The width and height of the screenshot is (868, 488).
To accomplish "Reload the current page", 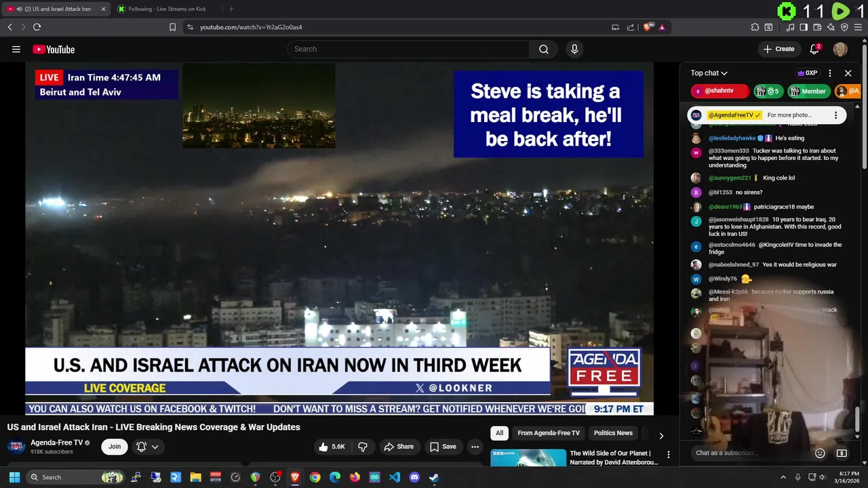I will [37, 27].
